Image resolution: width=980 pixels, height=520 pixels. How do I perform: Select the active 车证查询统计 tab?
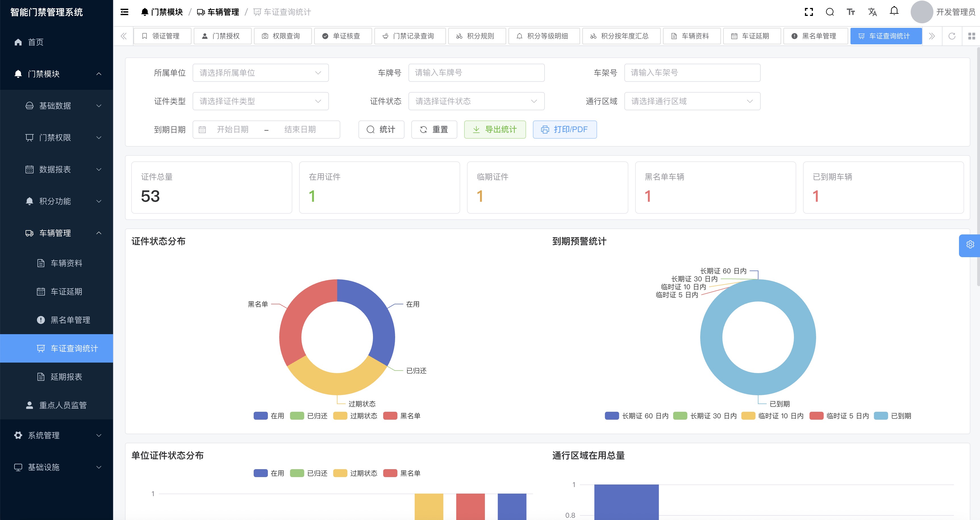pos(886,36)
